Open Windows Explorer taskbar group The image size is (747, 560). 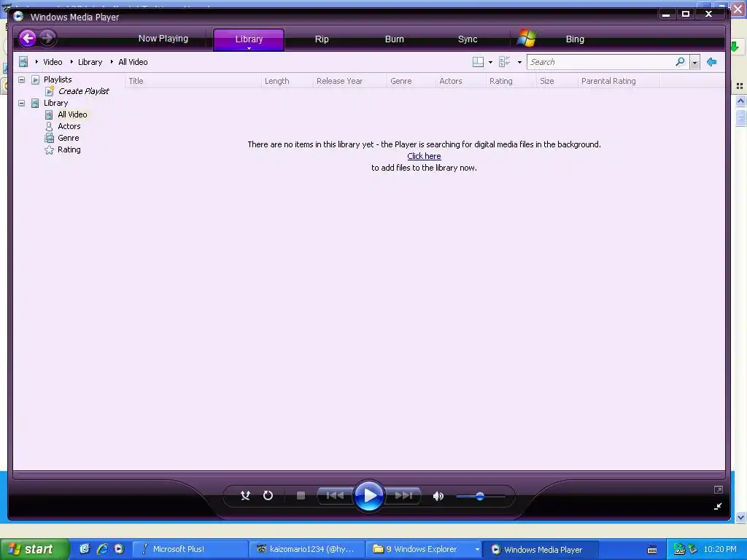(x=424, y=549)
